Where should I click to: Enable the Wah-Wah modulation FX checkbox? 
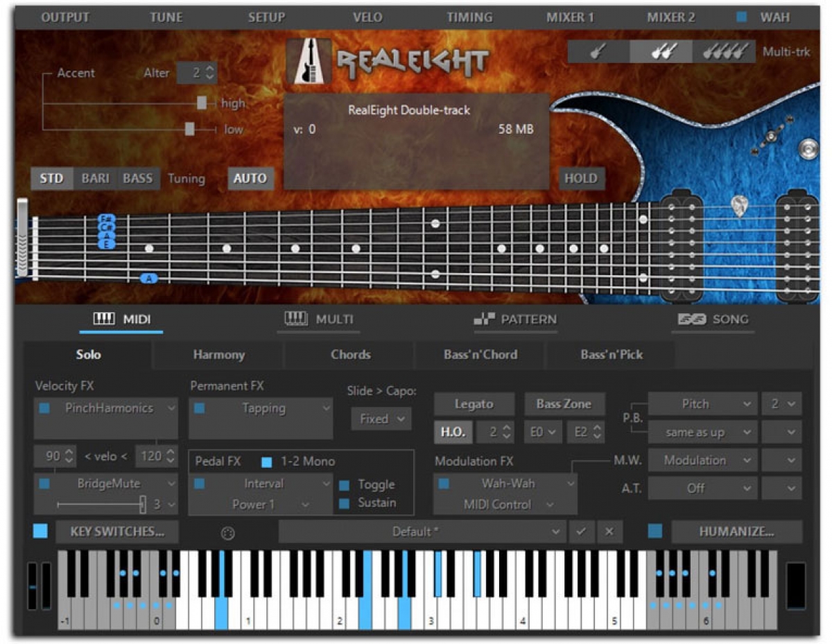point(444,483)
